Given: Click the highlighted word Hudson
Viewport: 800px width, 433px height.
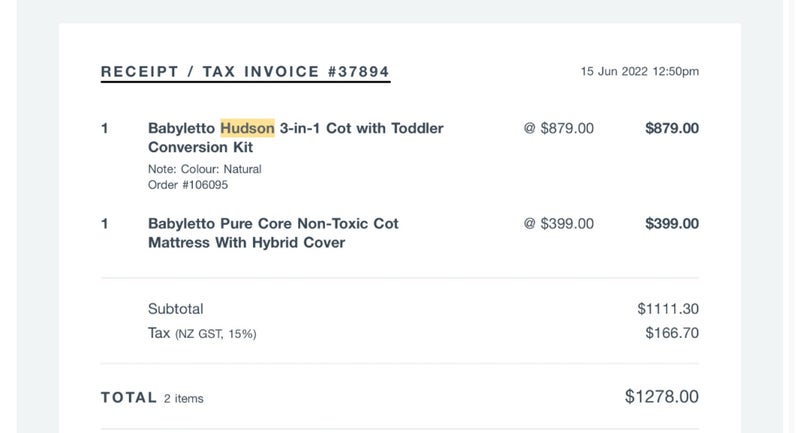Looking at the screenshot, I should (x=247, y=128).
